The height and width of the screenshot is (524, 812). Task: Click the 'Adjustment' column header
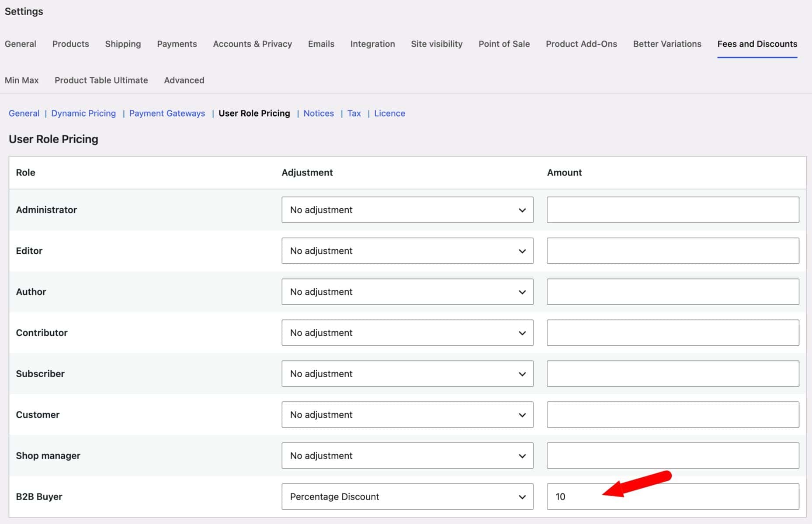pyautogui.click(x=307, y=173)
